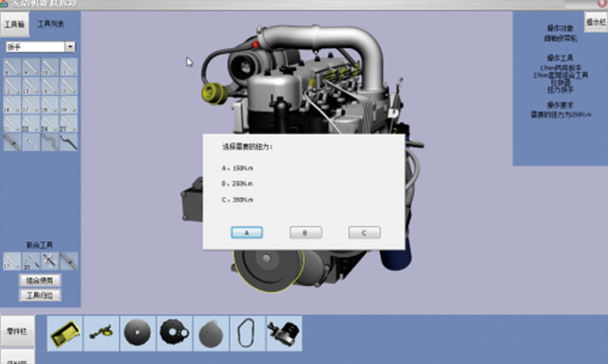Choose the 17mm wrench in tool grid
The image size is (608, 364).
pyautogui.click(x=31, y=104)
